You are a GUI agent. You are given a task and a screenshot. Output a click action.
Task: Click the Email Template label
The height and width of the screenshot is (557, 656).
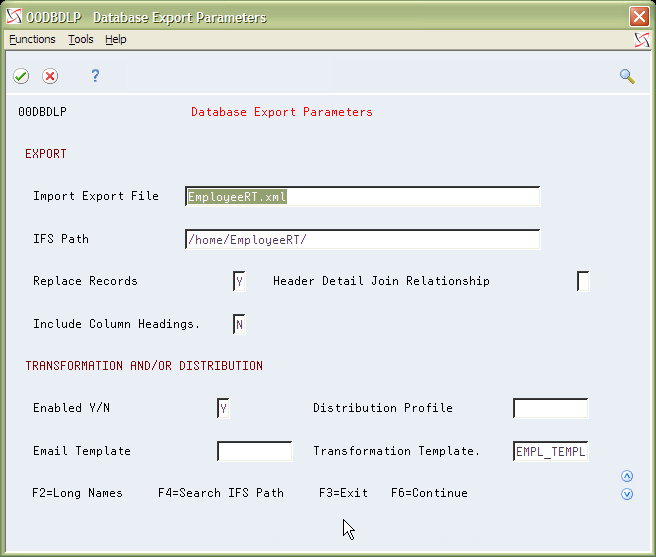[82, 451]
